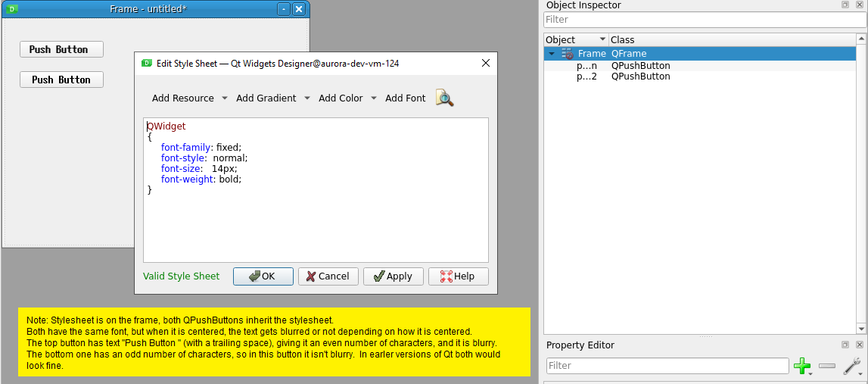Float the Property Editor panel
This screenshot has width=868, height=384.
845,345
